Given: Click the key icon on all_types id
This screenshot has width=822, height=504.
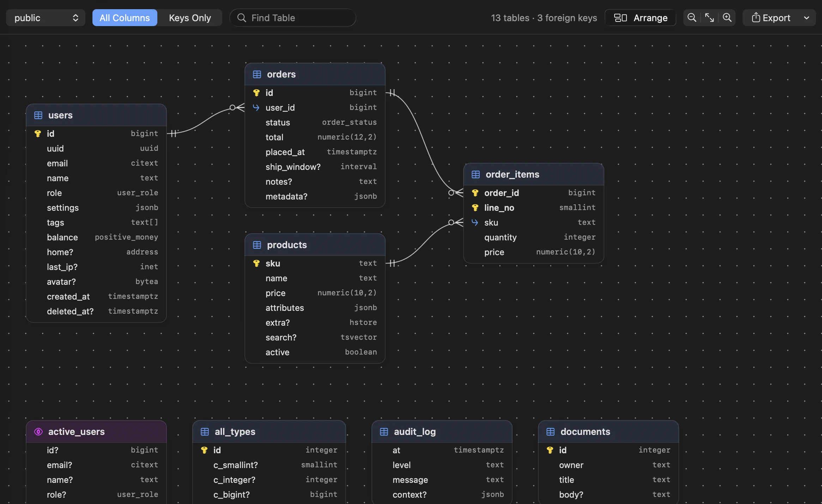Looking at the screenshot, I should (204, 450).
